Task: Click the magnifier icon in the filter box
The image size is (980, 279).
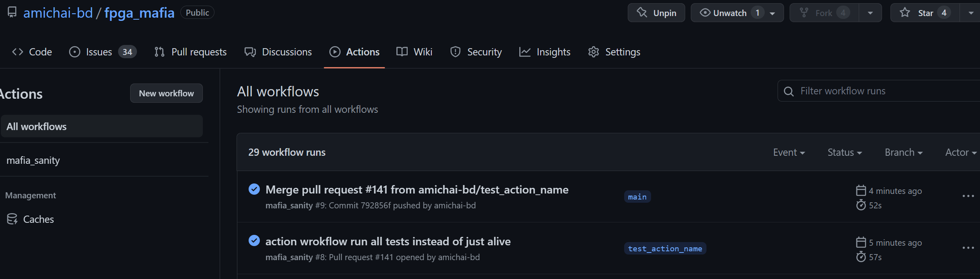Action: click(x=789, y=91)
